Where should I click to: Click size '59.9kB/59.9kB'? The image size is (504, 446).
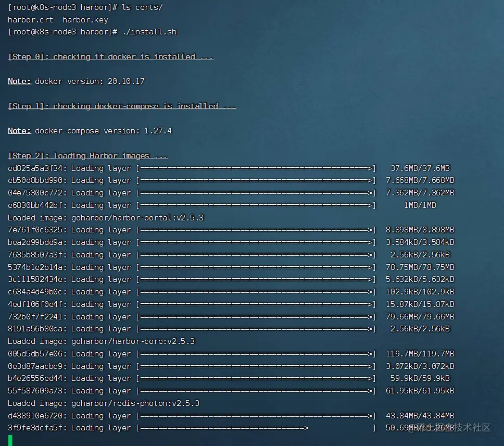(x=420, y=378)
